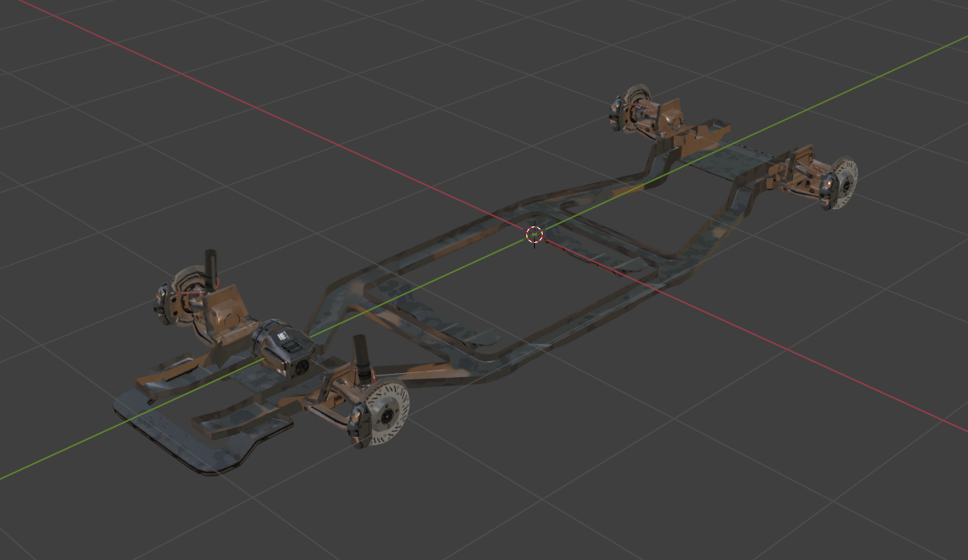Image resolution: width=968 pixels, height=560 pixels.
Task: Click the 3D cursor at the world origin
Action: [535, 234]
